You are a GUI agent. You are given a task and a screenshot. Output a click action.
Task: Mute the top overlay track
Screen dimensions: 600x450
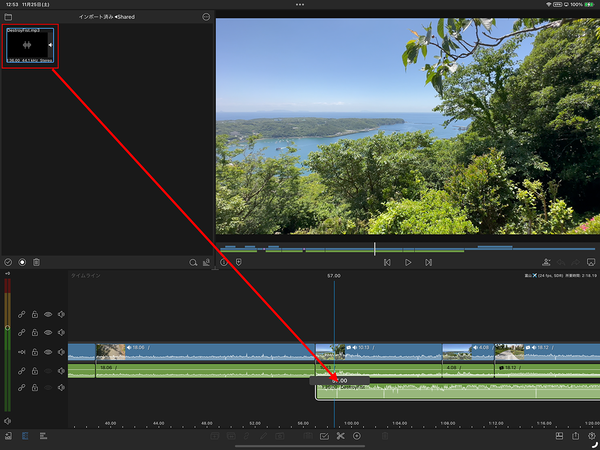61,314
